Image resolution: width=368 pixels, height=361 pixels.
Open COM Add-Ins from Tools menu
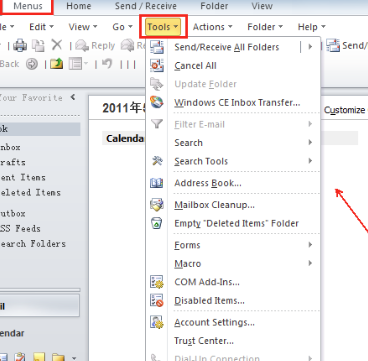233,282
